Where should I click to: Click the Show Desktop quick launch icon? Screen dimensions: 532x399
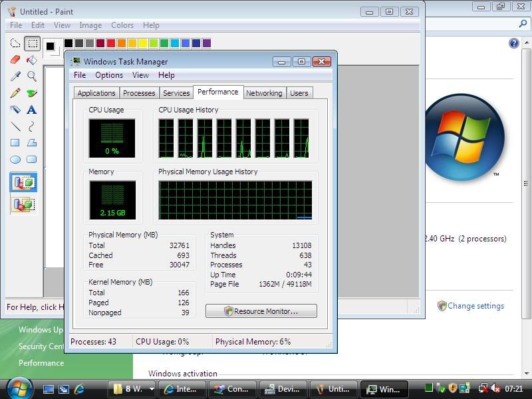[48, 390]
